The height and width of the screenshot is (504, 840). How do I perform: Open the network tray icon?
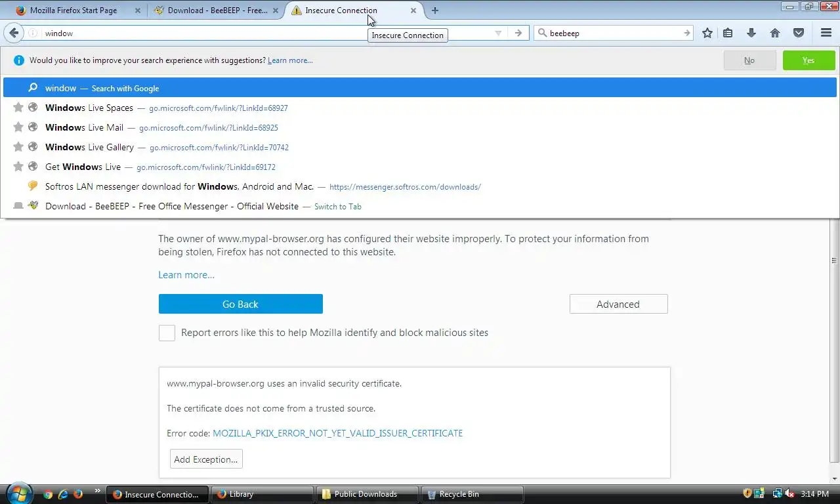coord(777,493)
